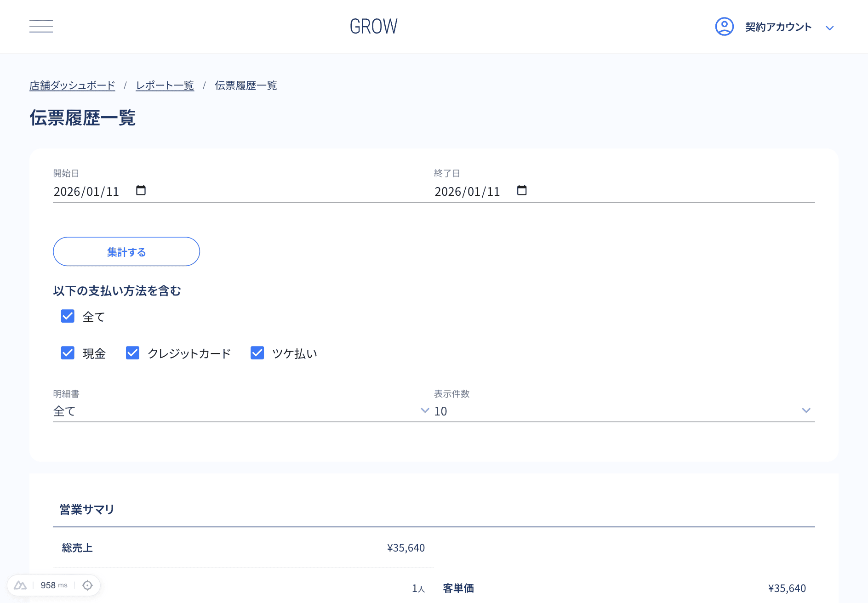Uncheck the クレジットカード payment checkbox
Screen dimensions: 868x603
tap(132, 353)
